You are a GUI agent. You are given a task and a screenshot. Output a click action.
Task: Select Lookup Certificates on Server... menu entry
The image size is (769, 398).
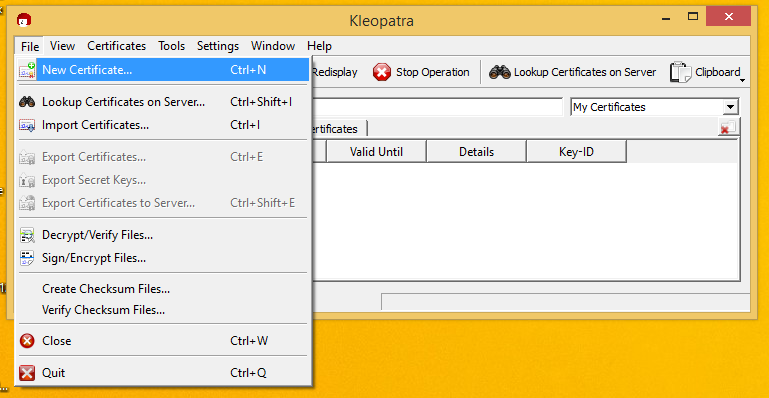(x=163, y=102)
